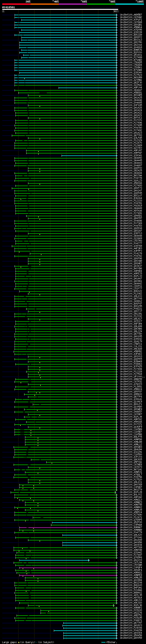Screen dimensions: 146x644
Task: Click the red ~20% identity legend bar
Action: pos(16,4)
